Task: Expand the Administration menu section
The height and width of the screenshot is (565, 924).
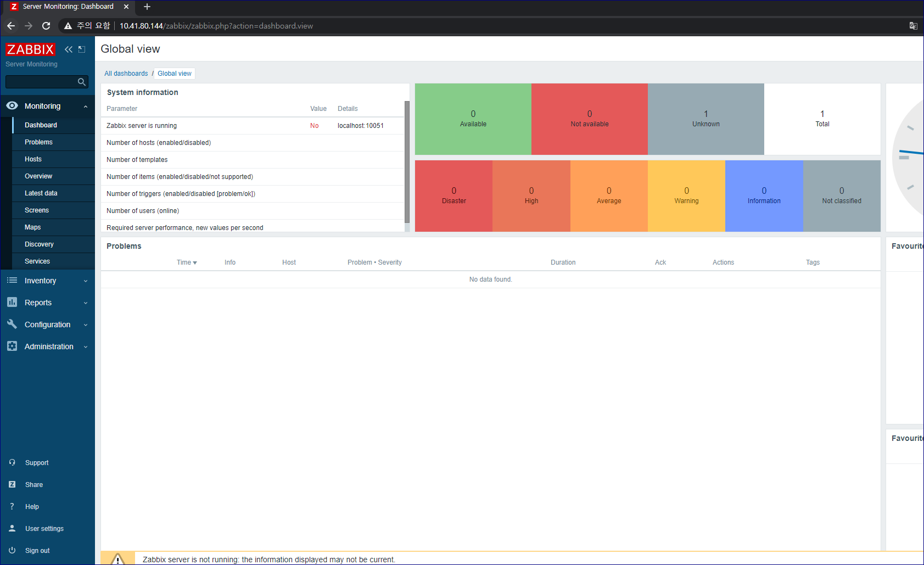Action: pos(86,346)
